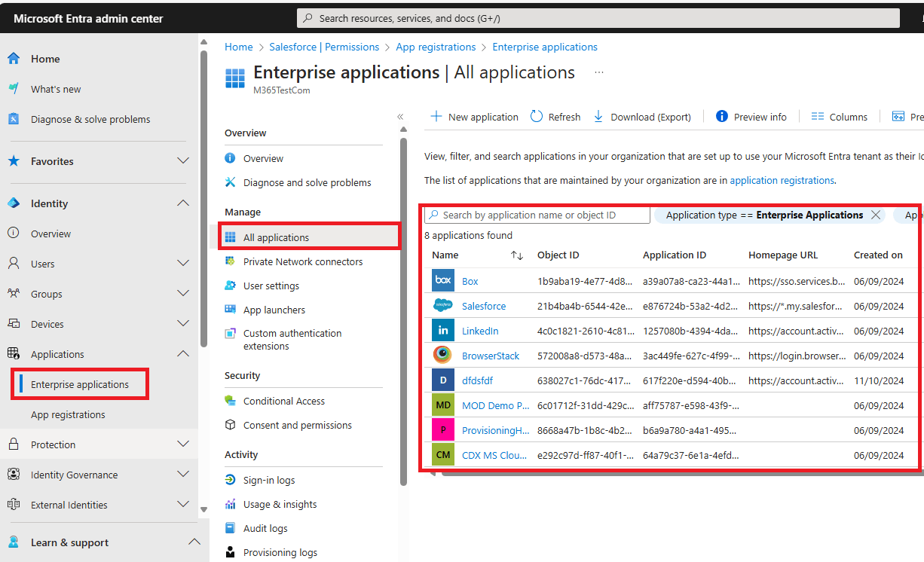
Task: Open the Salesforce app logo icon
Action: coord(443,305)
